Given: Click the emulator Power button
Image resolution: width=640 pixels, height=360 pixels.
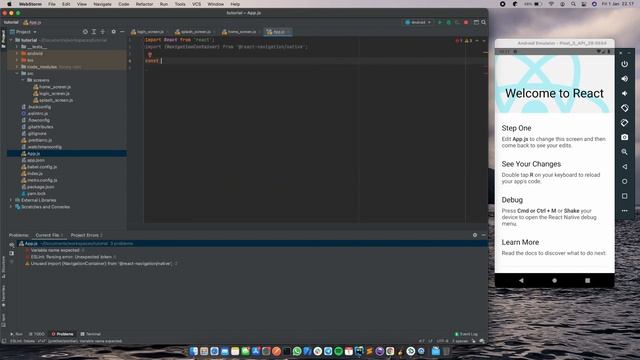Looking at the screenshot, I should pyautogui.click(x=624, y=64).
